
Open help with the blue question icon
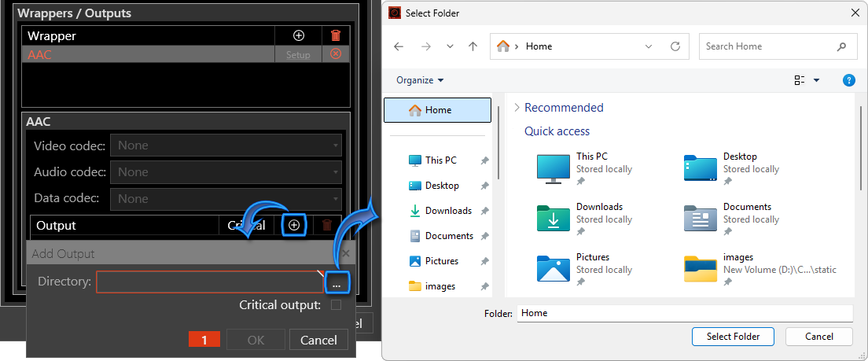848,80
